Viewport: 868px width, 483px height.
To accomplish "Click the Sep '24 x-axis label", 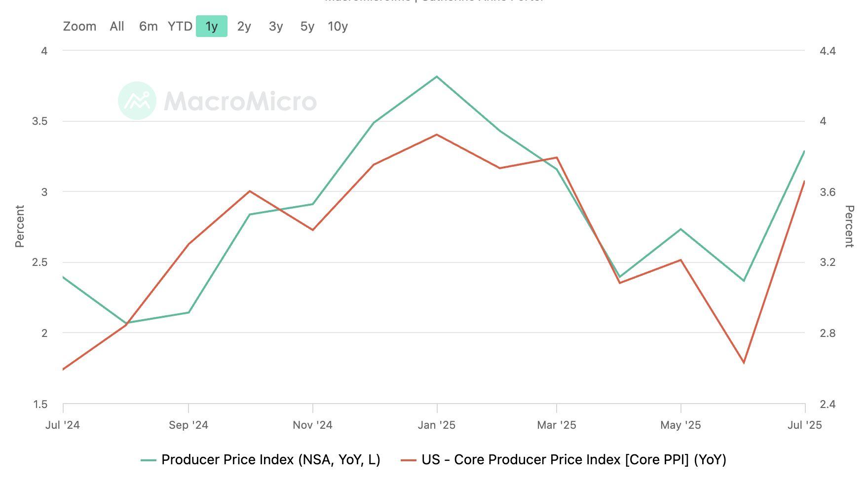I will (x=189, y=425).
